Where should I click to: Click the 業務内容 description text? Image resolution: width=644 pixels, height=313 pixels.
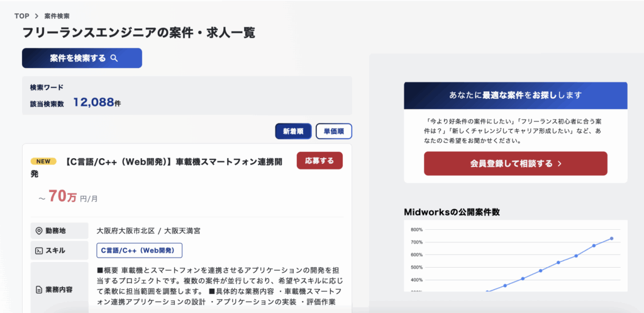click(219, 287)
